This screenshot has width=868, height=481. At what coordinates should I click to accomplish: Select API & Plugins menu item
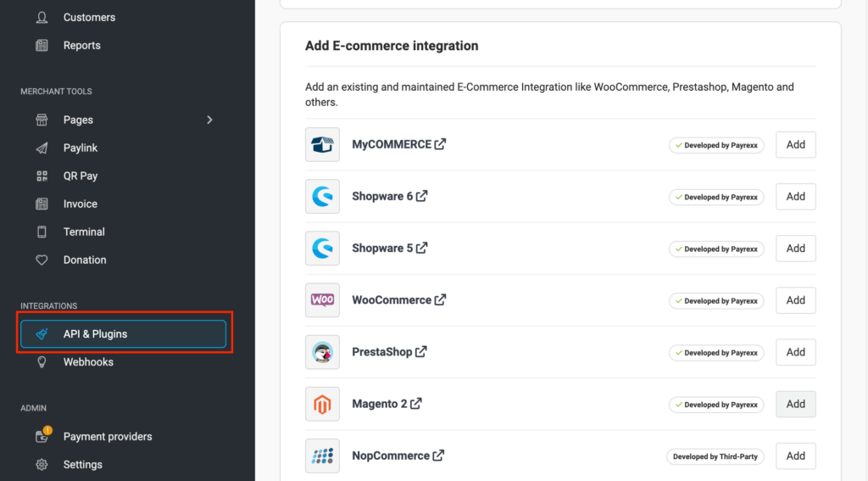click(123, 334)
